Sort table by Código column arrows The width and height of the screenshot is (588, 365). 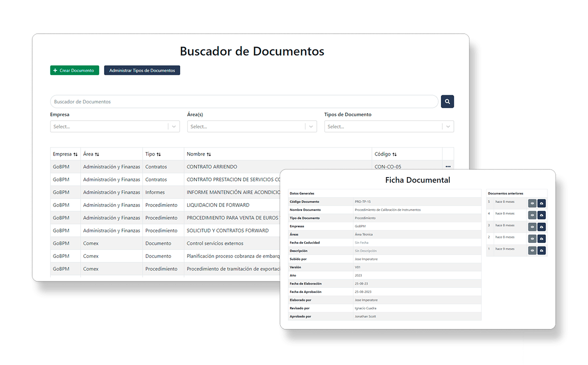[394, 154]
